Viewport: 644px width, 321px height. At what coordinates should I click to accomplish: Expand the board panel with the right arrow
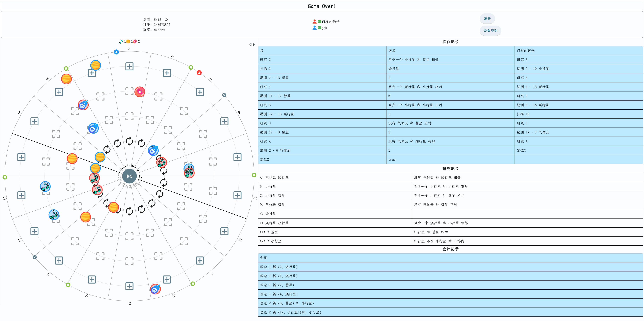click(254, 45)
